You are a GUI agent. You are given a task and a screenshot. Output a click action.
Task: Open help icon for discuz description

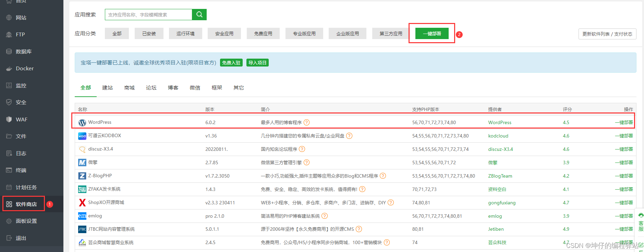tap(302, 149)
